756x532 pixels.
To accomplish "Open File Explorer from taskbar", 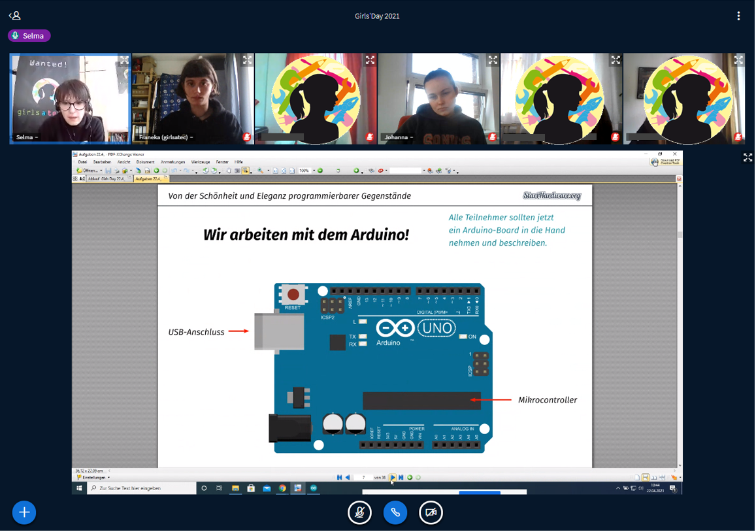I will pos(235,488).
